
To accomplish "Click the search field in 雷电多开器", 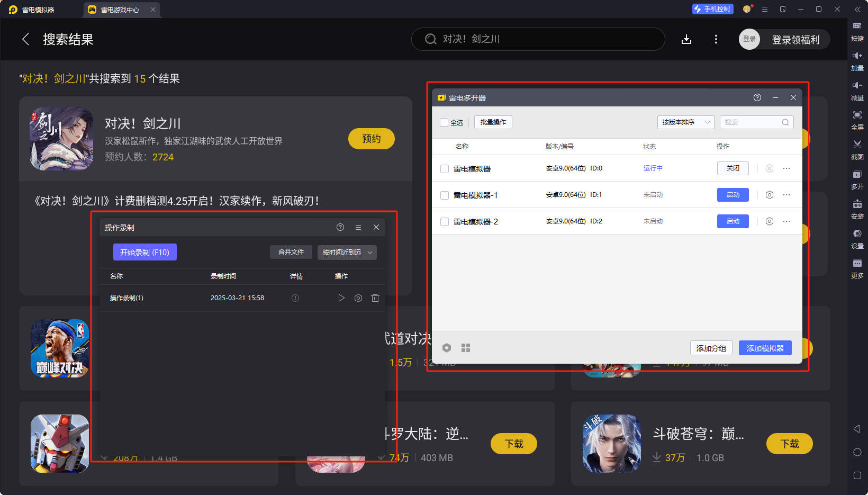I will (757, 122).
